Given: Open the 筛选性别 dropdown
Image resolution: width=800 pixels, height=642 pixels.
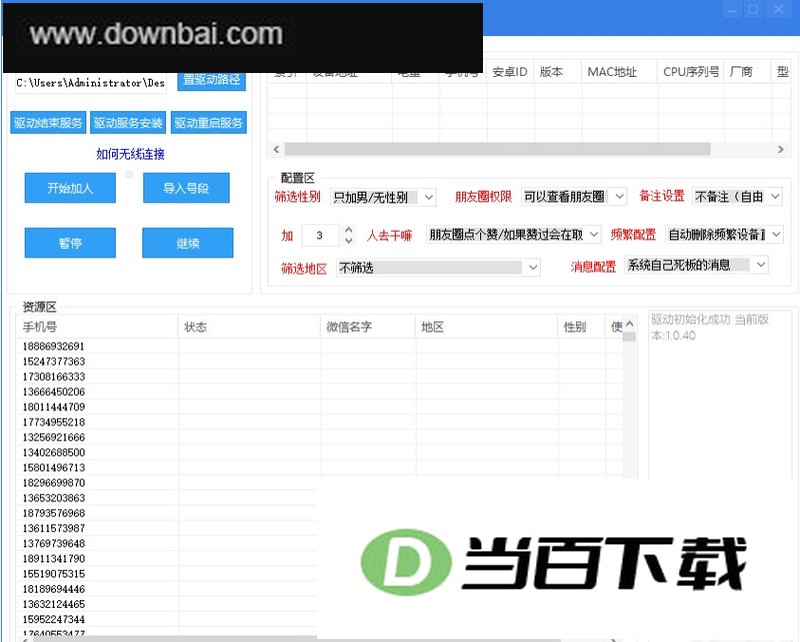Looking at the screenshot, I should click(383, 197).
